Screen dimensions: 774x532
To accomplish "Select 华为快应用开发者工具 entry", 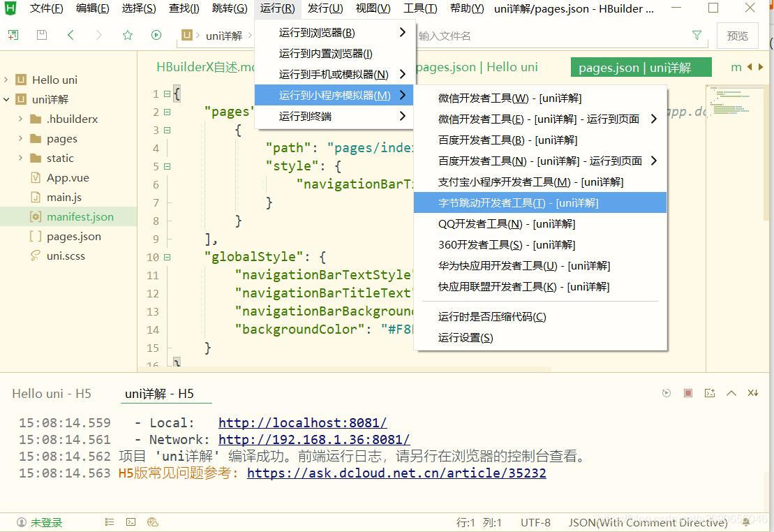I will tap(540, 266).
